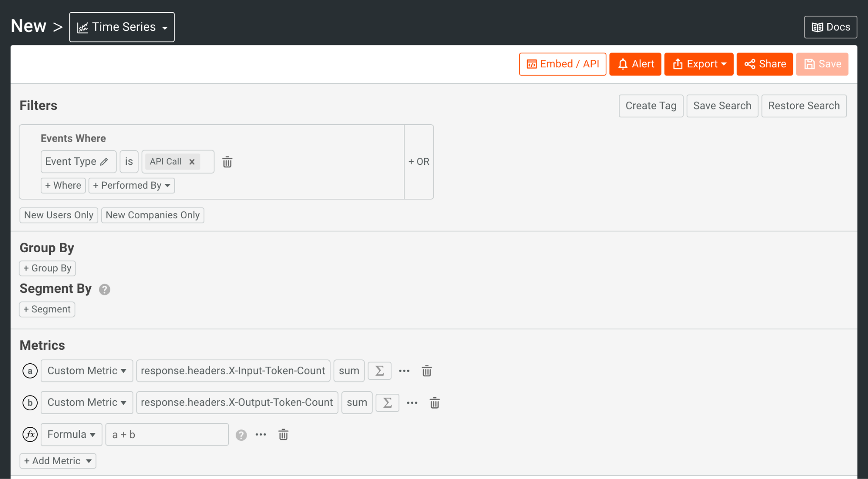Viewport: 868px width, 479px height.
Task: Click the sigma icon on metric b
Action: 387,403
